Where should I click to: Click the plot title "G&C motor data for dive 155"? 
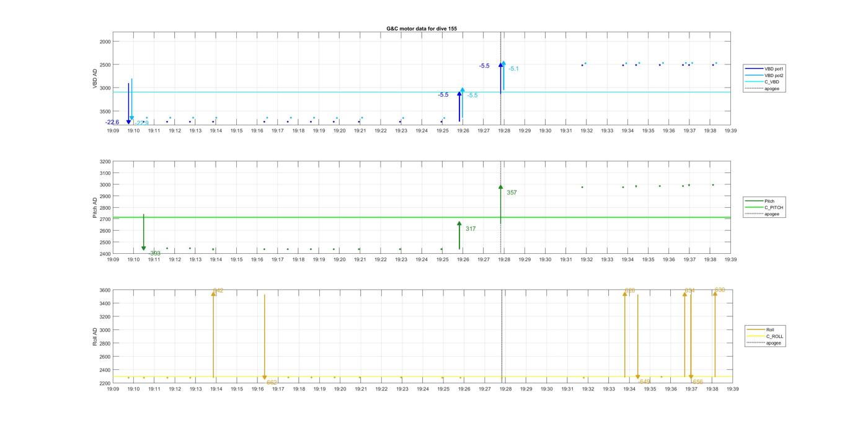[422, 29]
